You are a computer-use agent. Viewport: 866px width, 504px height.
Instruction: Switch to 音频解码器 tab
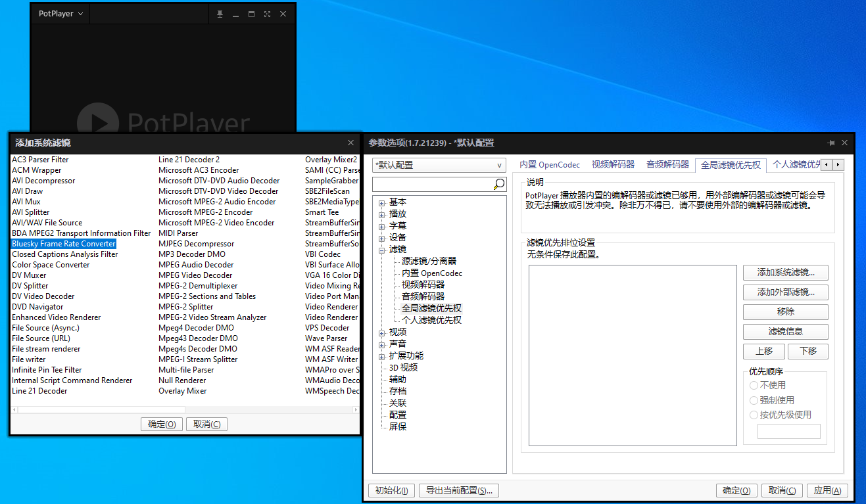tap(667, 165)
